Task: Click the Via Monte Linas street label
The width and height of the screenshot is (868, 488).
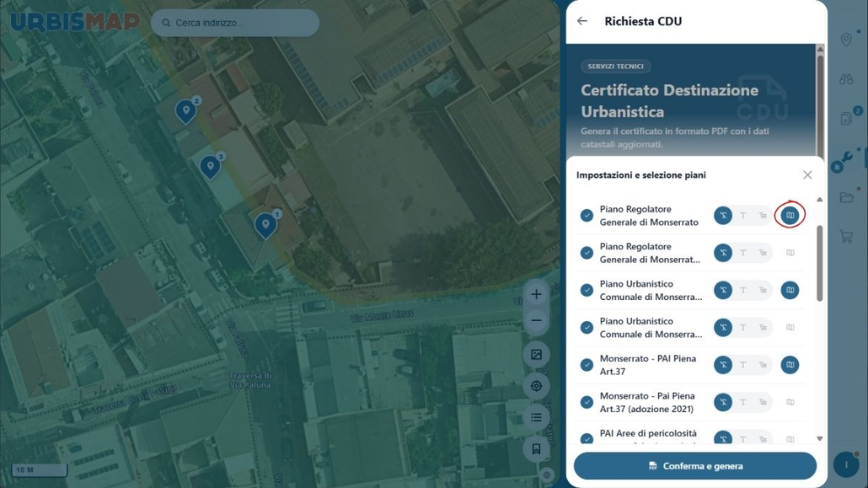Action: click(x=382, y=316)
